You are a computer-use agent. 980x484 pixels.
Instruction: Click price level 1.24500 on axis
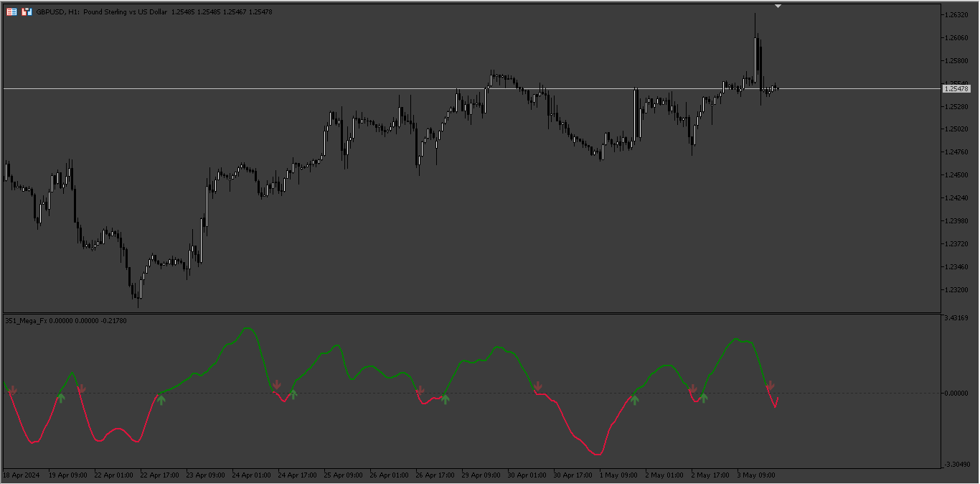[956, 175]
